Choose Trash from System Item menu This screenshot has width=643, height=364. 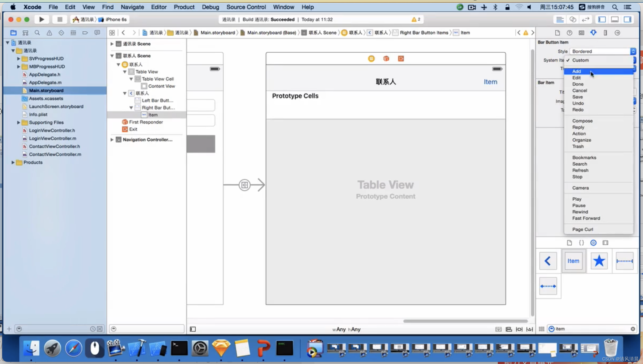599,146
